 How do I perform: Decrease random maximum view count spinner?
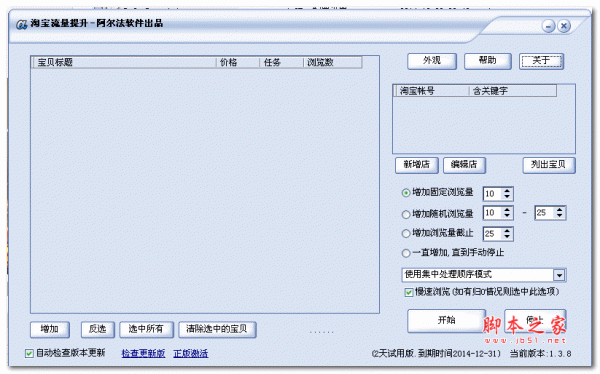pyautogui.click(x=559, y=216)
